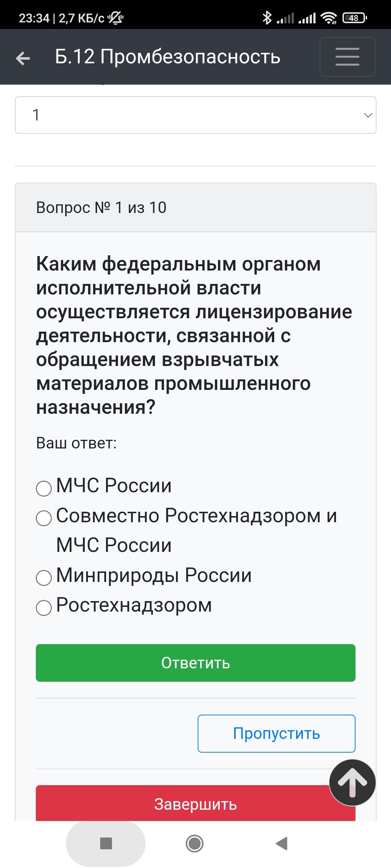The image size is (391, 868).
Task: Tap the back arrow in header
Action: 23,58
